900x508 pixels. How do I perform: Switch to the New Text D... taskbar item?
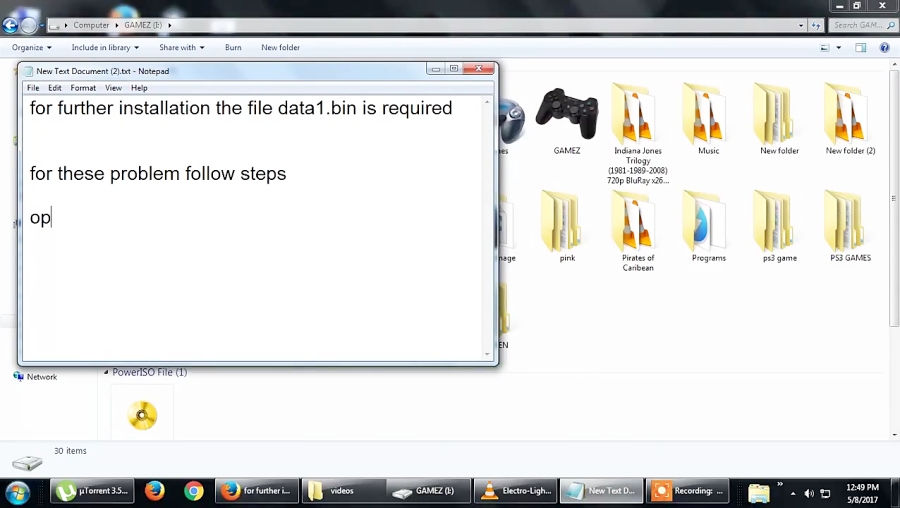601,491
